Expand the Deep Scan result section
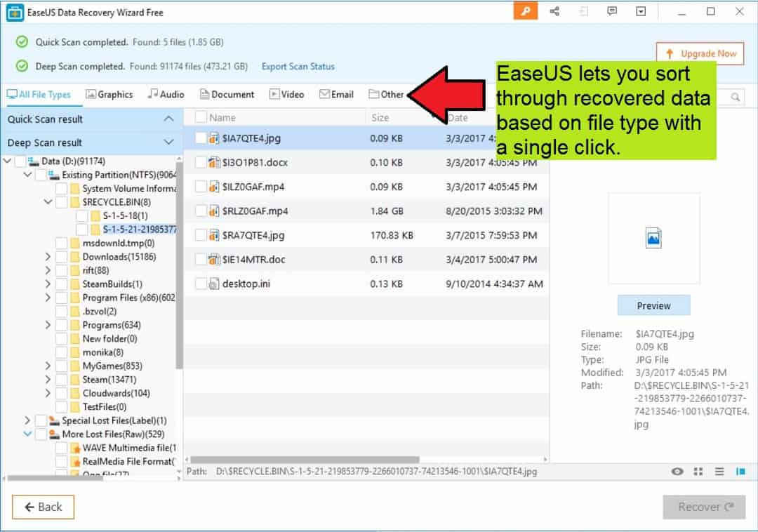This screenshot has width=758, height=532. point(168,142)
